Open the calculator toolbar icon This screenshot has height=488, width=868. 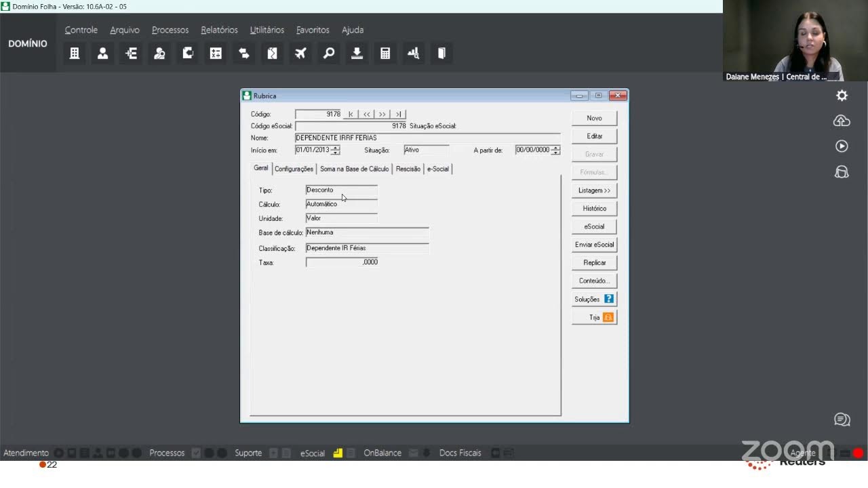[x=385, y=53]
